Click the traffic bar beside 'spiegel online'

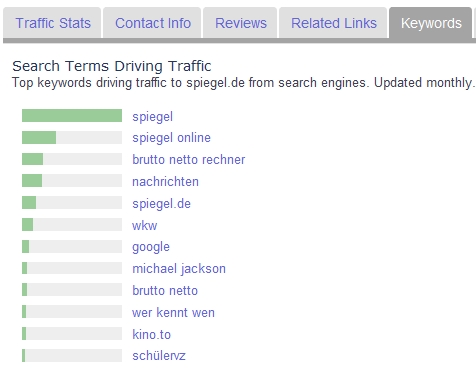[x=72, y=138]
